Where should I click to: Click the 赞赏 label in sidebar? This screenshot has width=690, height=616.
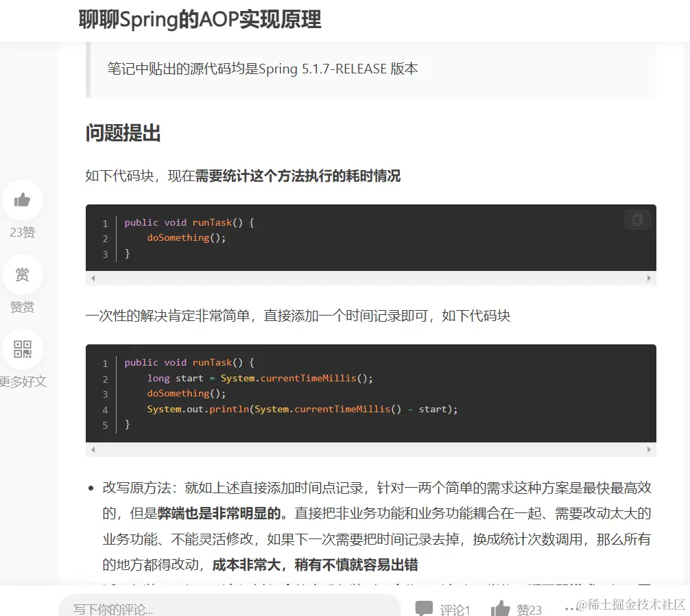coord(22,307)
